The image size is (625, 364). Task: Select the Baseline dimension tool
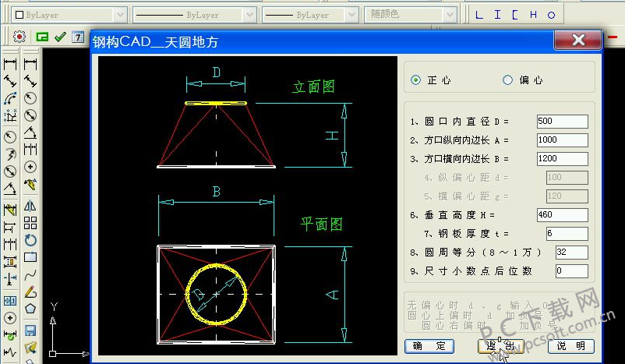click(x=10, y=227)
